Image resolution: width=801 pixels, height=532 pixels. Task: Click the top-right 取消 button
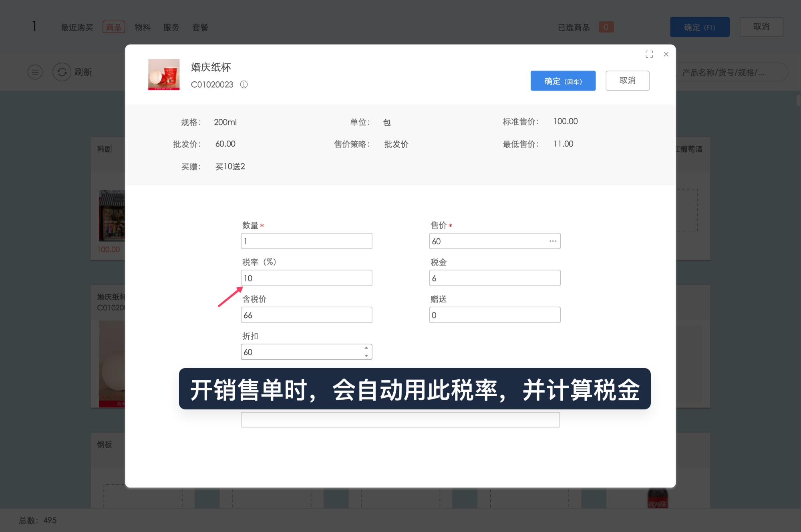click(761, 26)
